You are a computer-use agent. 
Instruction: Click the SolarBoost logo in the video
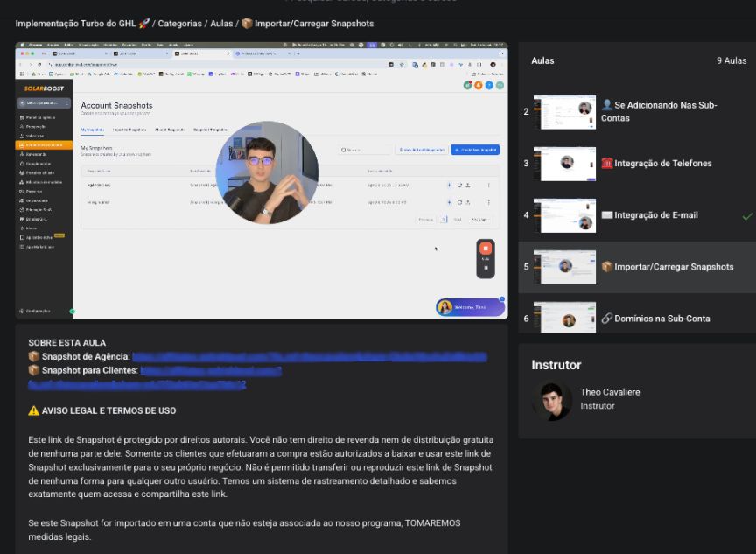[44, 88]
